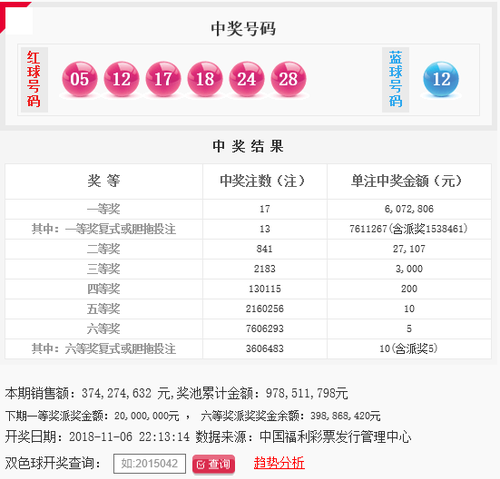Image resolution: width=500 pixels, height=479 pixels.
Task: Select the 五等奖 row label
Action: click(x=104, y=309)
